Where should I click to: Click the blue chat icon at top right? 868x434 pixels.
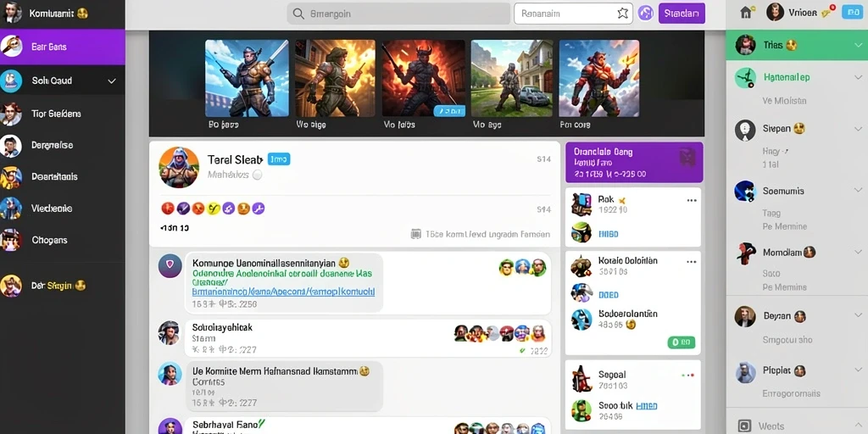851,13
